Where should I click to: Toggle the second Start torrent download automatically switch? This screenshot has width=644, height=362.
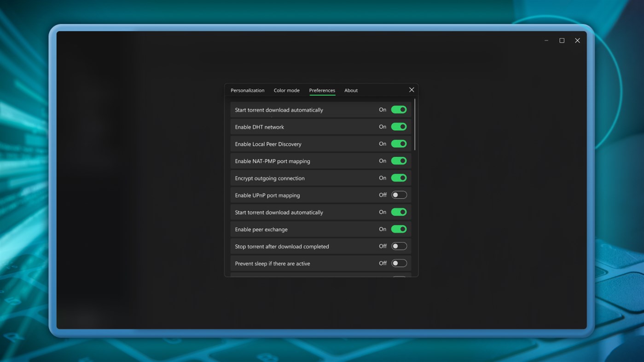coord(398,212)
